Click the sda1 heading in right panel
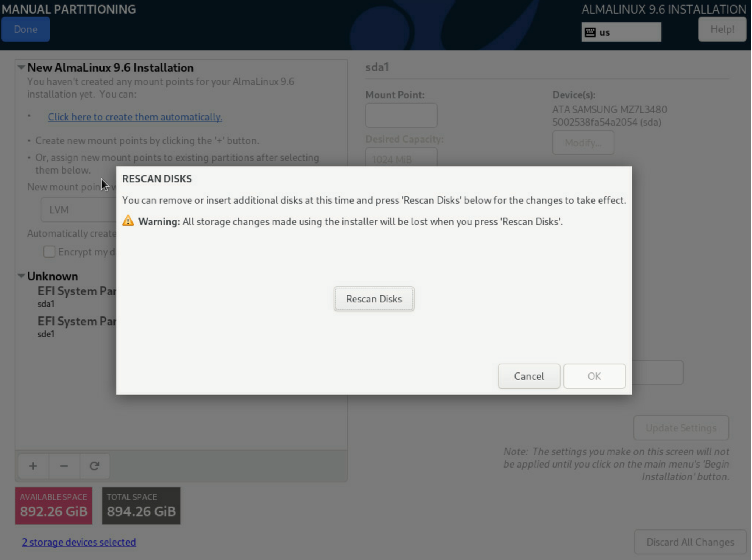Image resolution: width=752 pixels, height=560 pixels. (x=377, y=67)
